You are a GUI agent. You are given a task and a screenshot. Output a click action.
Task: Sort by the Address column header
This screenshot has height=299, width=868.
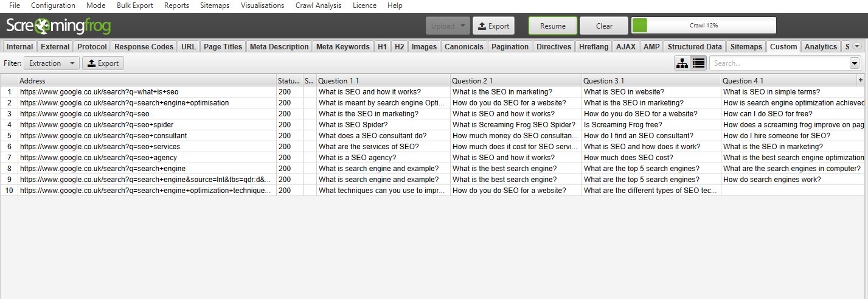point(147,80)
